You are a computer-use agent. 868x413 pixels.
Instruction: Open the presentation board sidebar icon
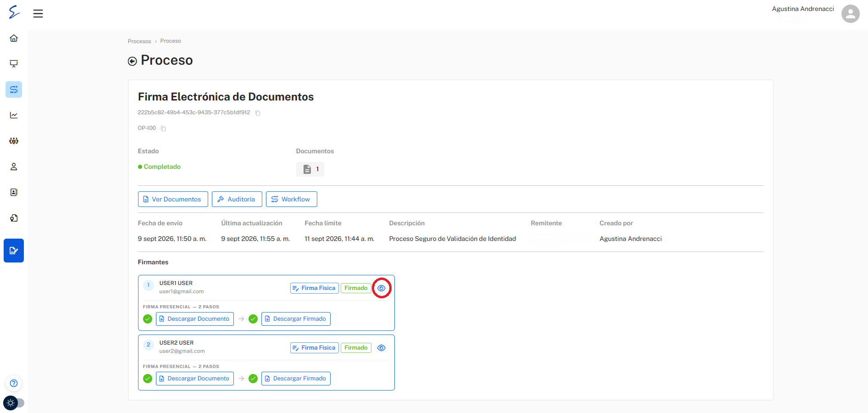point(14,64)
